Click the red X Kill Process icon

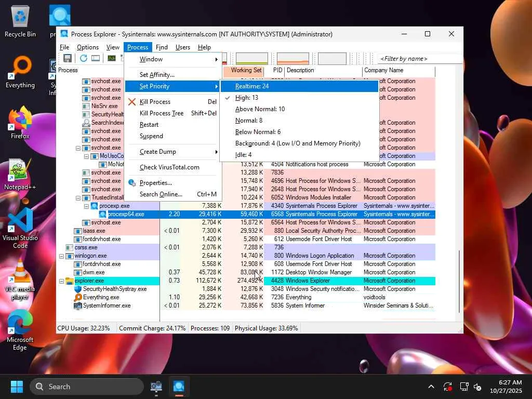click(x=132, y=102)
